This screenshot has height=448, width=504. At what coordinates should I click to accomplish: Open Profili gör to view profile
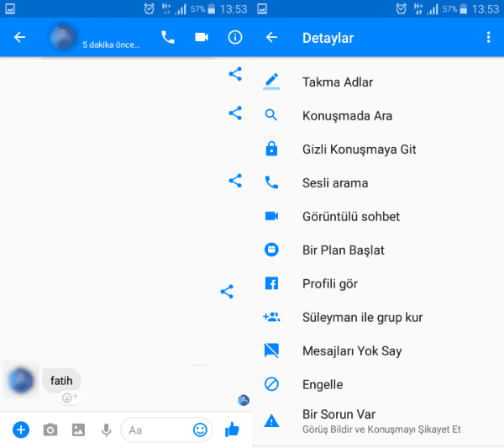point(378,283)
